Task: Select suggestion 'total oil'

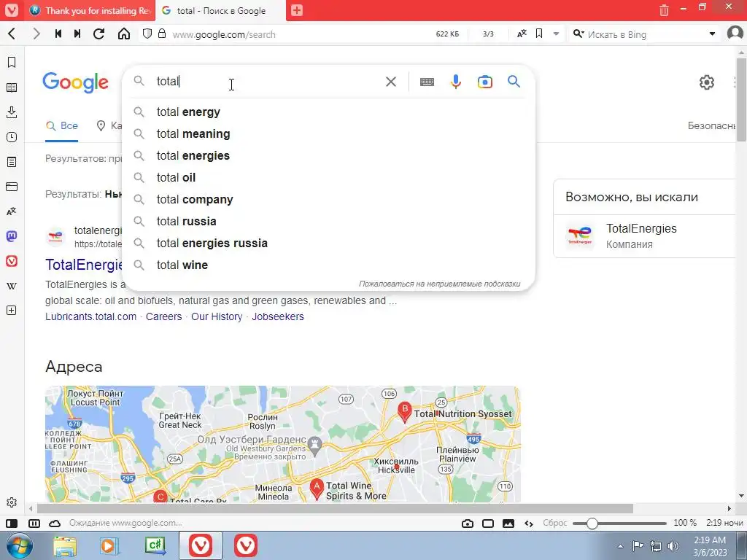Action: (x=329, y=178)
